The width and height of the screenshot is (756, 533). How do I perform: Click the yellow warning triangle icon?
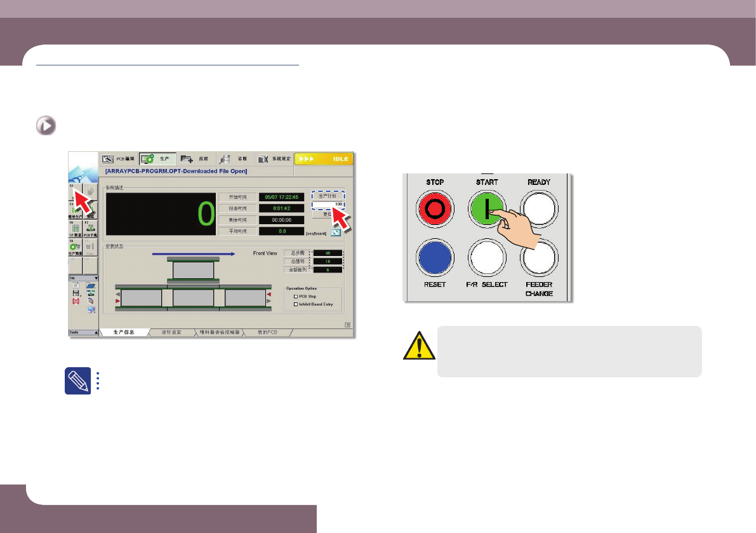(419, 346)
